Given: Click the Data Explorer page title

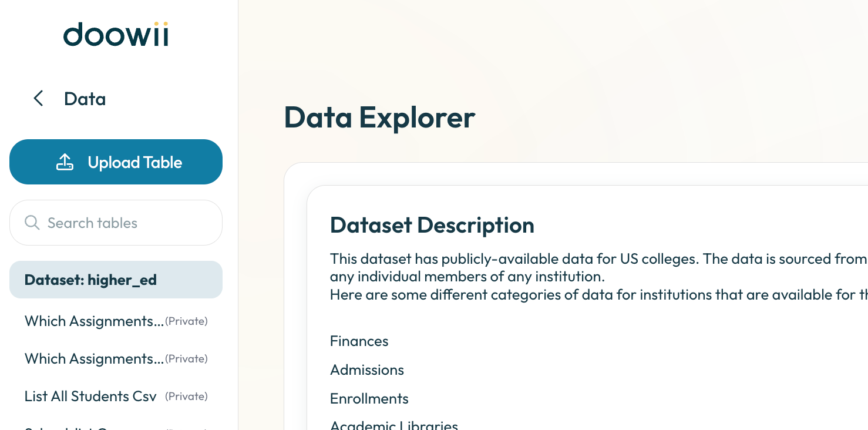Looking at the screenshot, I should pyautogui.click(x=379, y=117).
